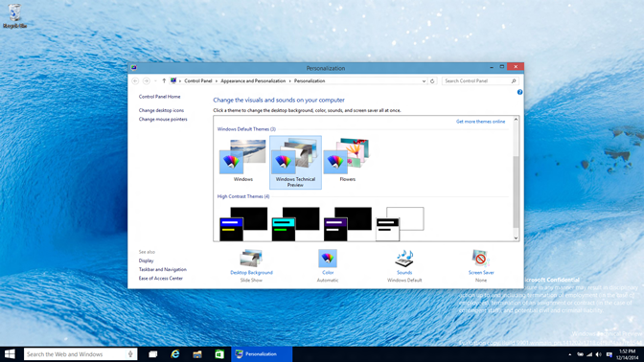This screenshot has height=362, width=644.
Task: Expand the chevron after Appearance and Personalization
Action: pyautogui.click(x=289, y=81)
